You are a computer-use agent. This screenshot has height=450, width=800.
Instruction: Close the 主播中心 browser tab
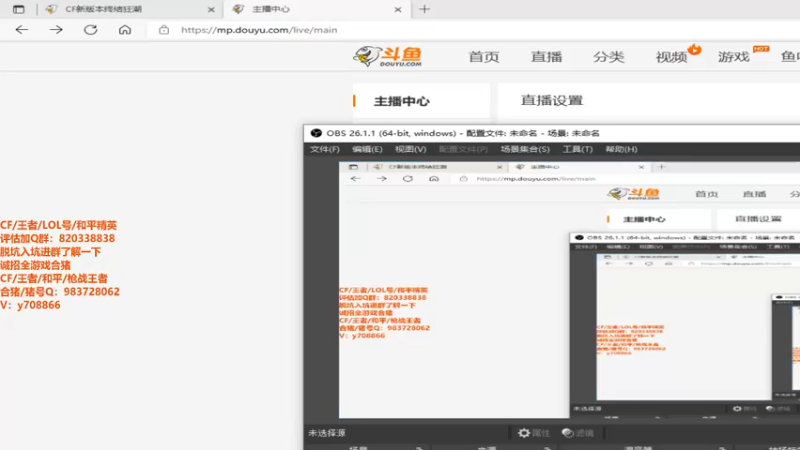pos(398,10)
